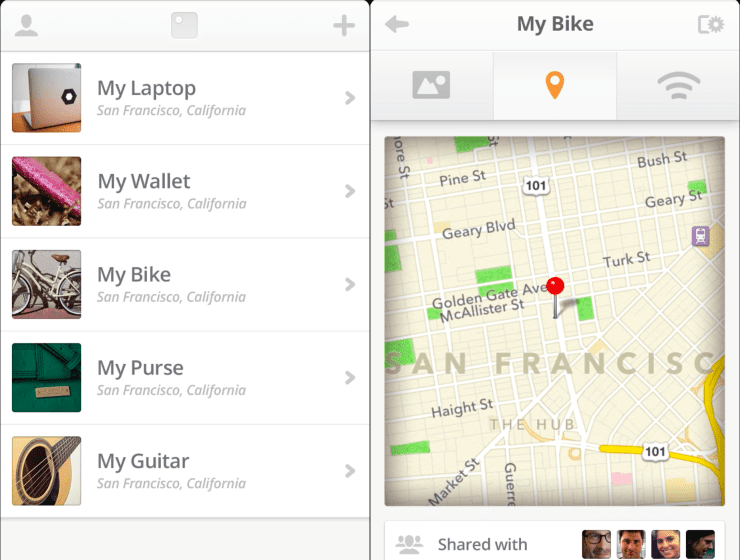Select the location pin tab
Image resolution: width=741 pixels, height=560 pixels.
tap(555, 86)
